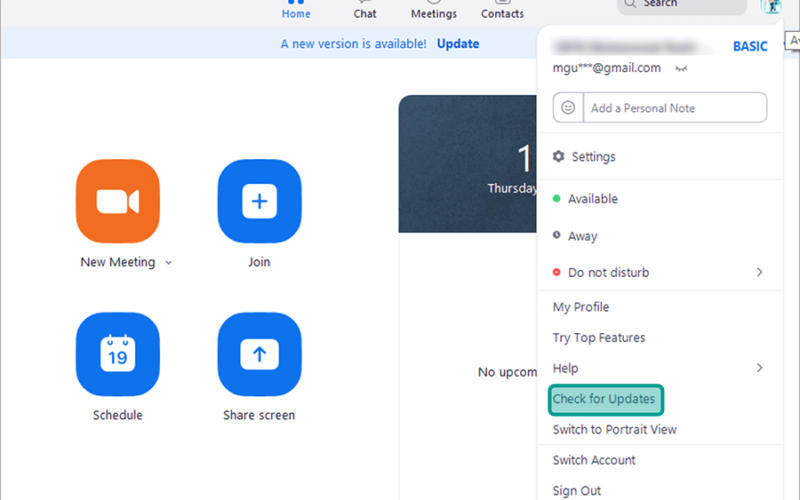This screenshot has height=500, width=800.
Task: Click into the Search field
Action: click(x=682, y=5)
